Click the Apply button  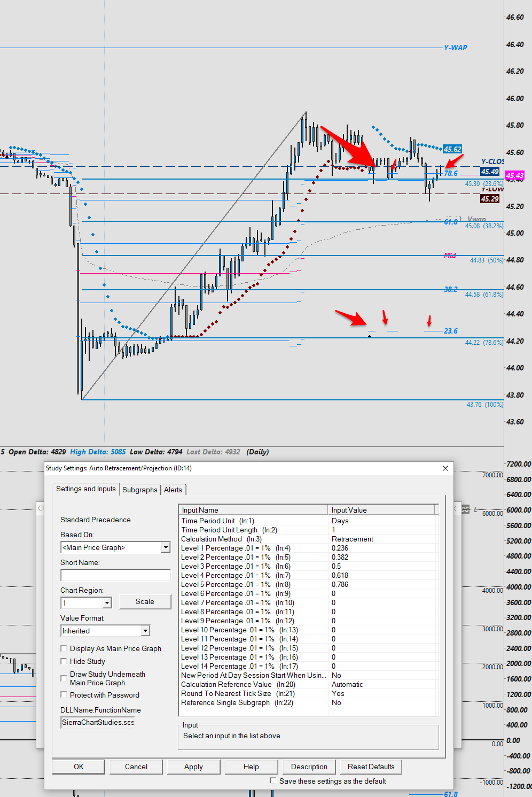coord(193,767)
